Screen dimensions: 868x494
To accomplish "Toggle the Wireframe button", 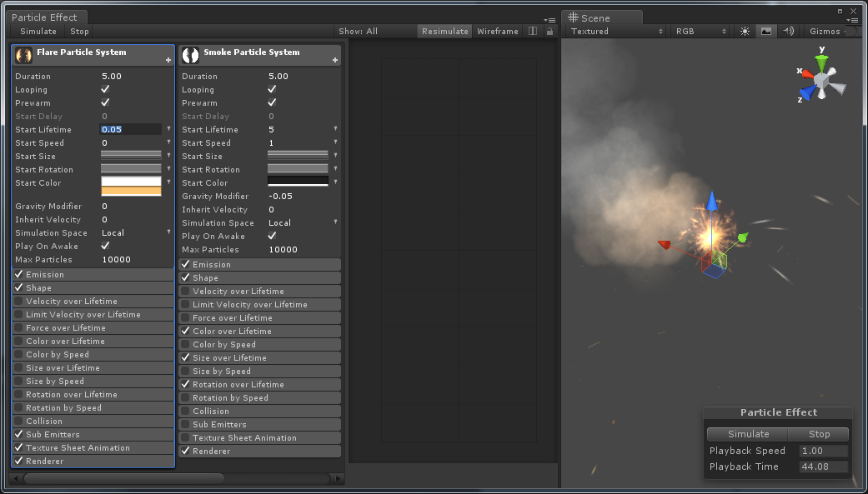I will coord(498,32).
